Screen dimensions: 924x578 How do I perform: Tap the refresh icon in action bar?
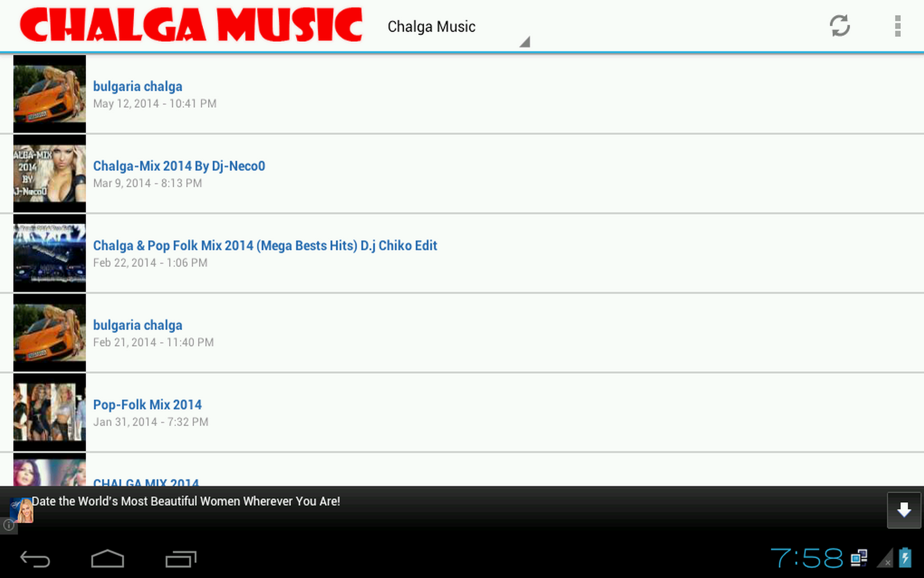tap(839, 26)
